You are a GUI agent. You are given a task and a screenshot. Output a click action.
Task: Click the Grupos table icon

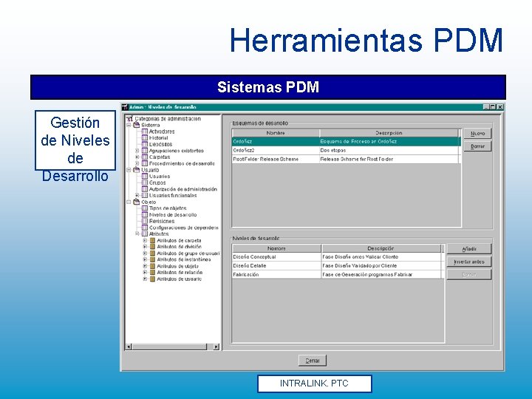click(145, 183)
